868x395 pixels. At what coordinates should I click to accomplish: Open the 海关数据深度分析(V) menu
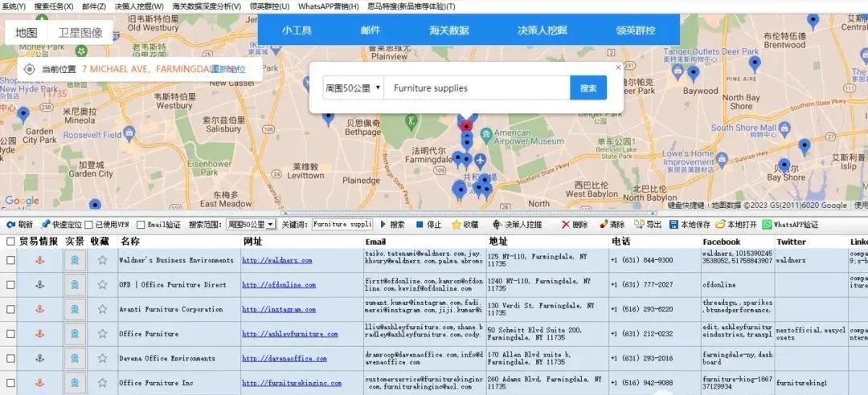click(x=207, y=6)
